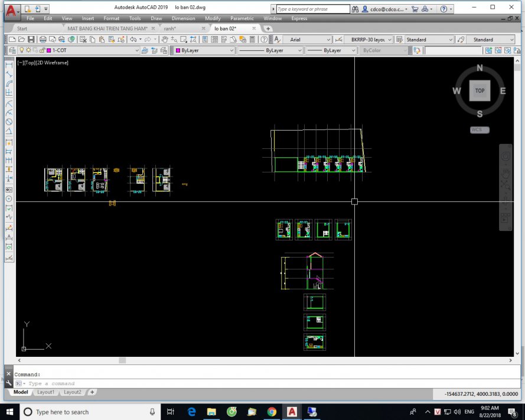This screenshot has height=420, width=525.
Task: Select the Pan hand tool
Action: (164, 40)
